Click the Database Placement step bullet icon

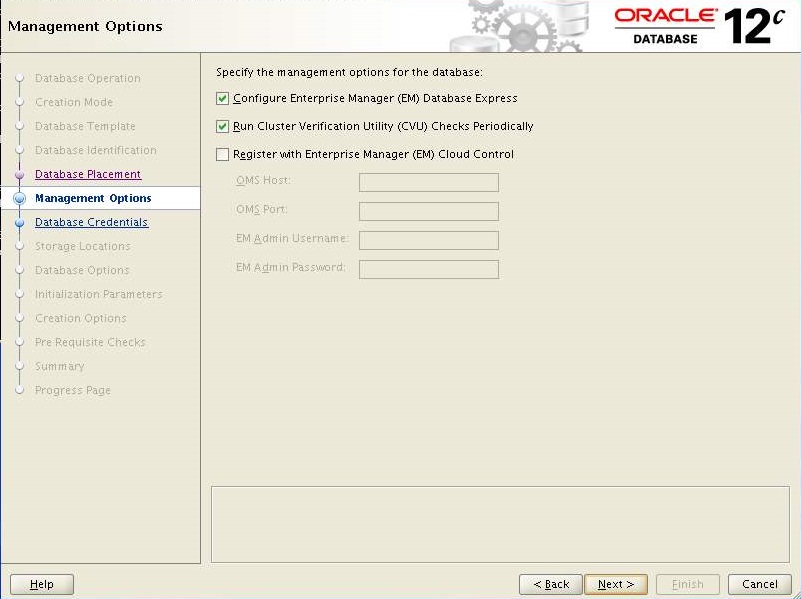(x=19, y=175)
